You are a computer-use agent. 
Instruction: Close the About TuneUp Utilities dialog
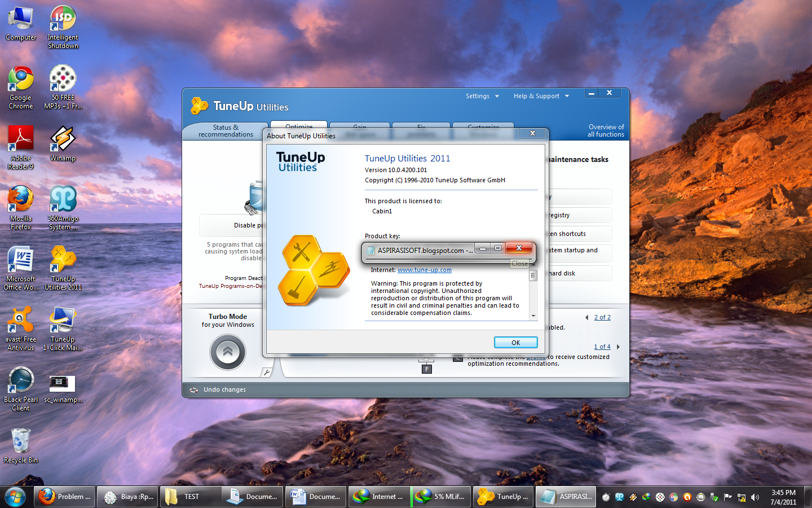532,133
